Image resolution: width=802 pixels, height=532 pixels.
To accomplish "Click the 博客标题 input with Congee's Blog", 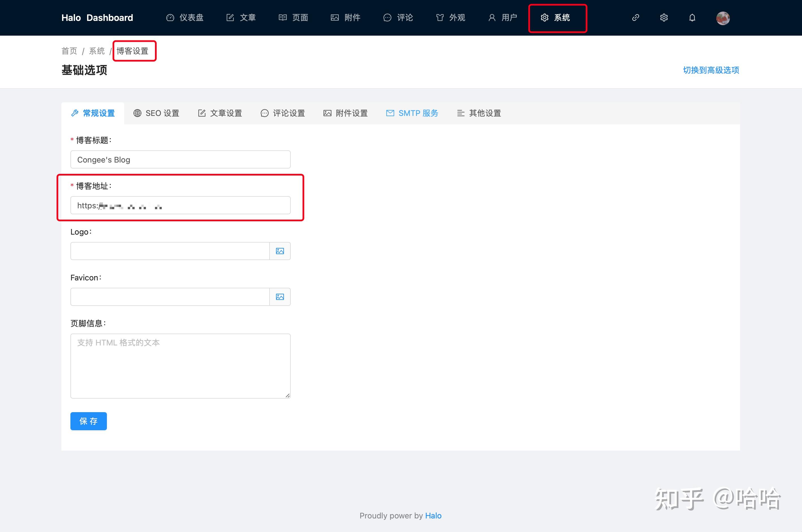I will pos(180,159).
